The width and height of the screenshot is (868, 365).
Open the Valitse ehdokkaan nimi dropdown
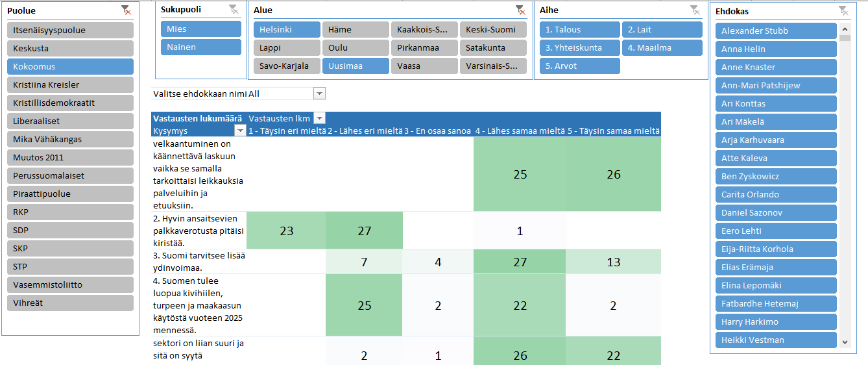pos(319,94)
